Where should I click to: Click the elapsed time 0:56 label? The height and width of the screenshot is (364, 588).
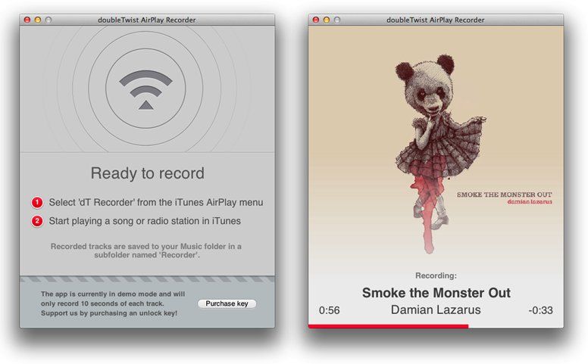329,310
